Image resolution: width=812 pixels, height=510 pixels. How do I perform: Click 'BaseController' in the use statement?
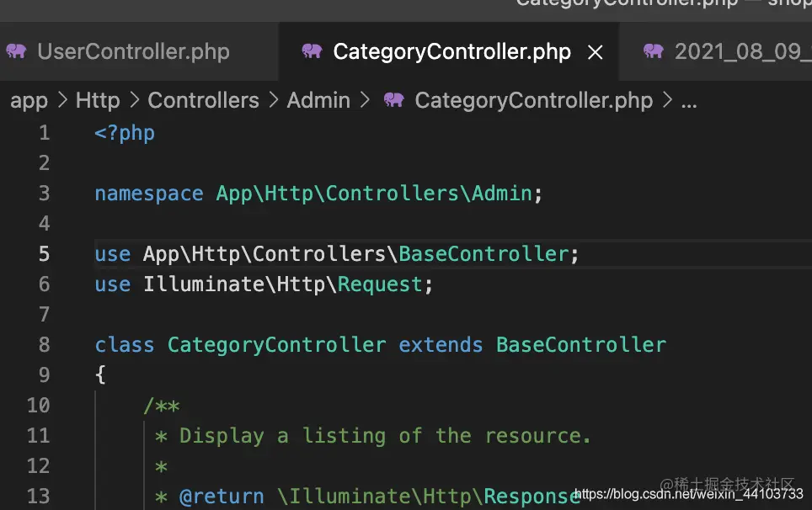click(x=483, y=254)
